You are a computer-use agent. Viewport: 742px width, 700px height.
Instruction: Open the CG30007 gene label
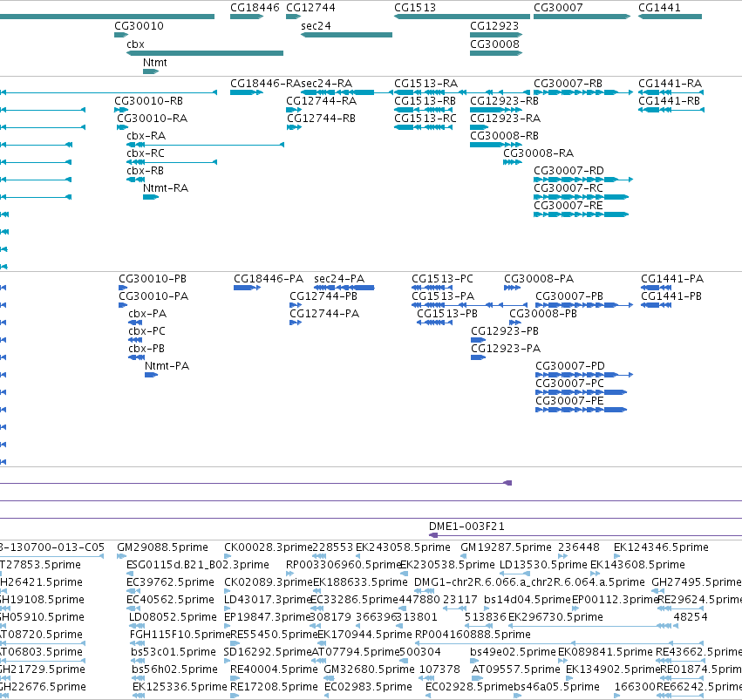(558, 8)
